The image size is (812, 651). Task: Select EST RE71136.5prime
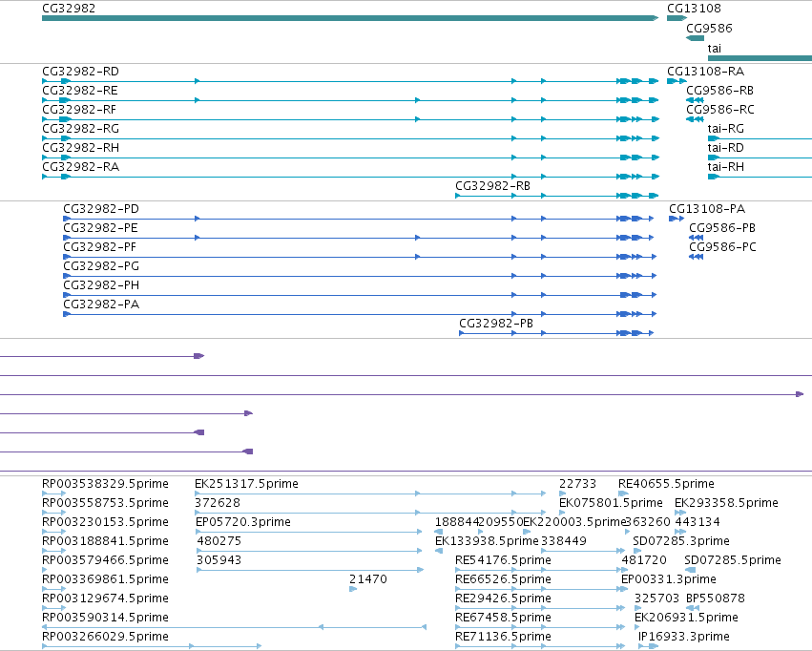coord(503,638)
